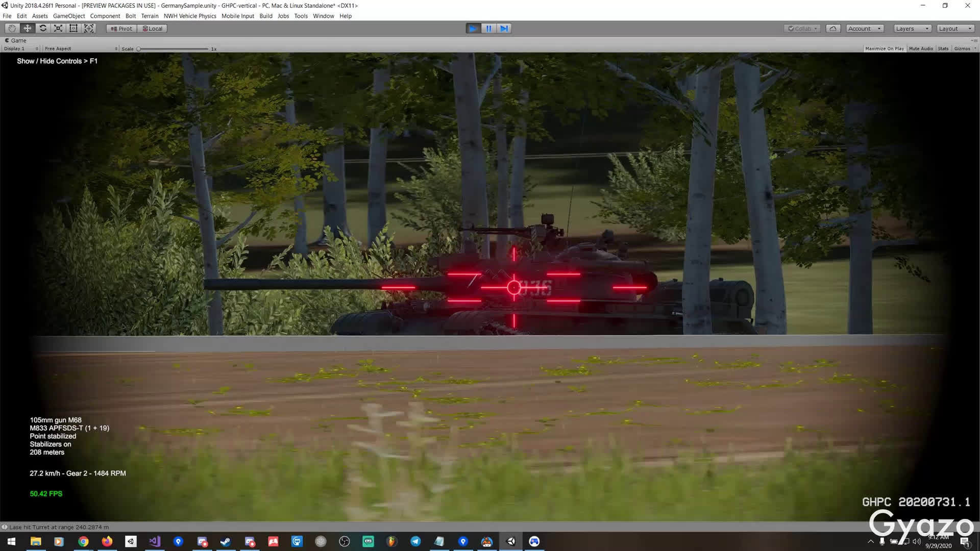980x551 pixels.
Task: Open the Free Aspect dropdown
Action: pyautogui.click(x=81, y=48)
